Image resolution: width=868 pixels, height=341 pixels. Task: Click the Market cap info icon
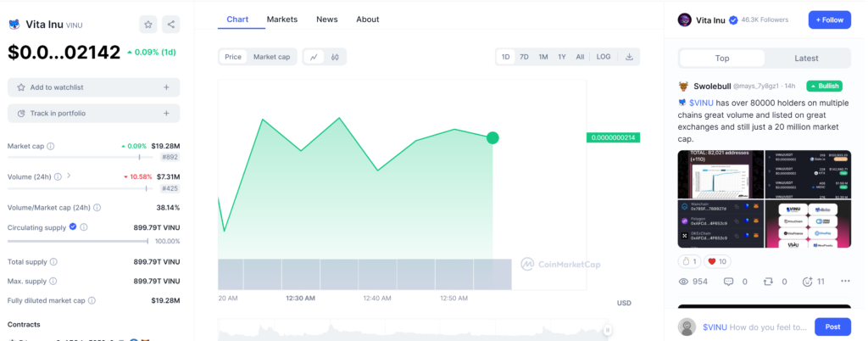(51, 146)
